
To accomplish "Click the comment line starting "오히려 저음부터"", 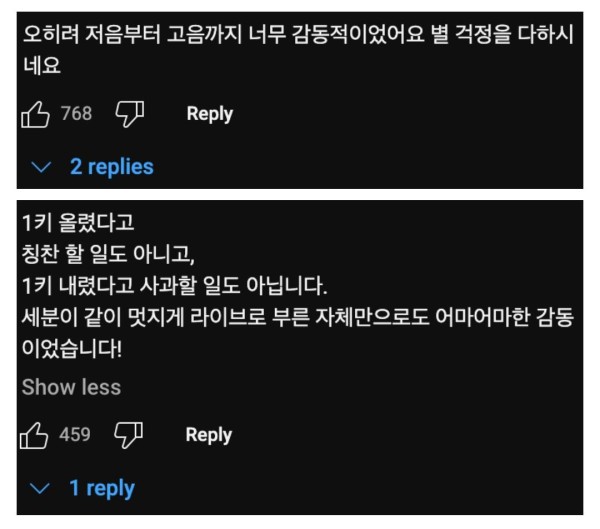I will pyautogui.click(x=297, y=36).
